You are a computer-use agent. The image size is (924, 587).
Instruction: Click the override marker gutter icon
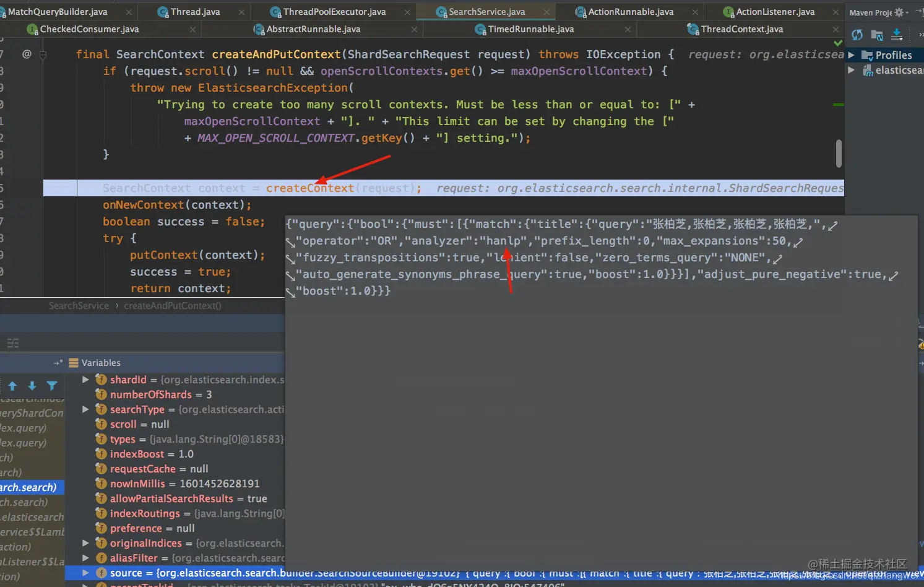click(x=27, y=54)
